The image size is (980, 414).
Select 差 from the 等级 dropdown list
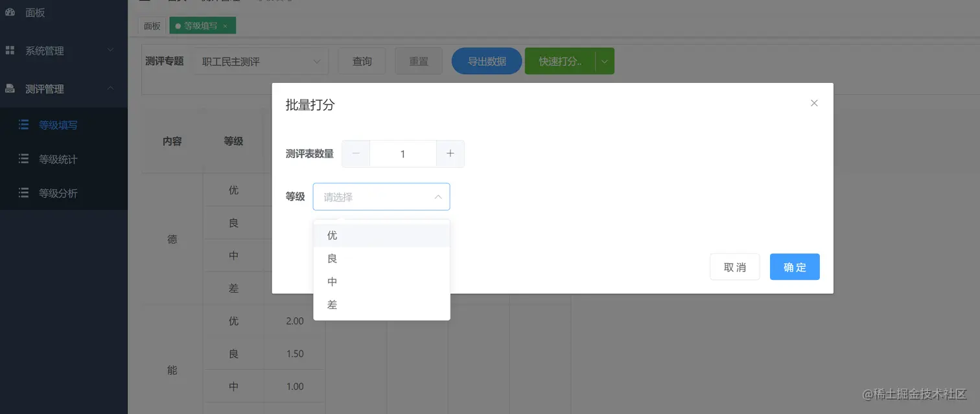(382, 305)
